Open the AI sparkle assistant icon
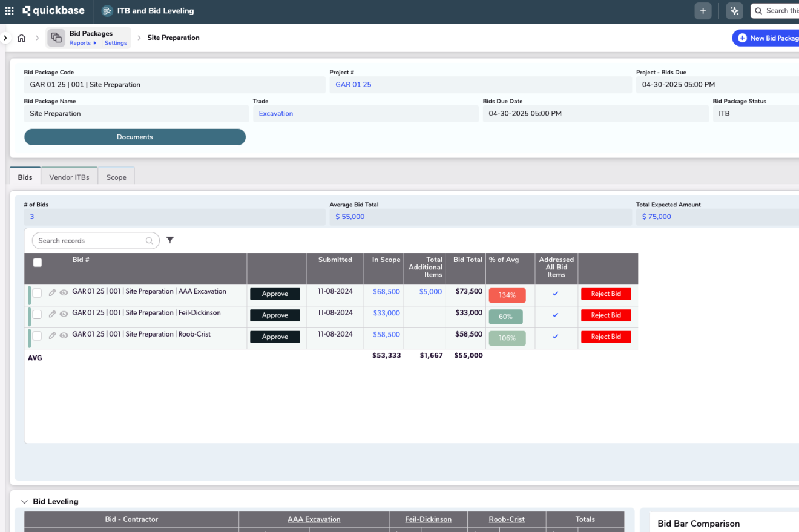The image size is (799, 532). 734,11
